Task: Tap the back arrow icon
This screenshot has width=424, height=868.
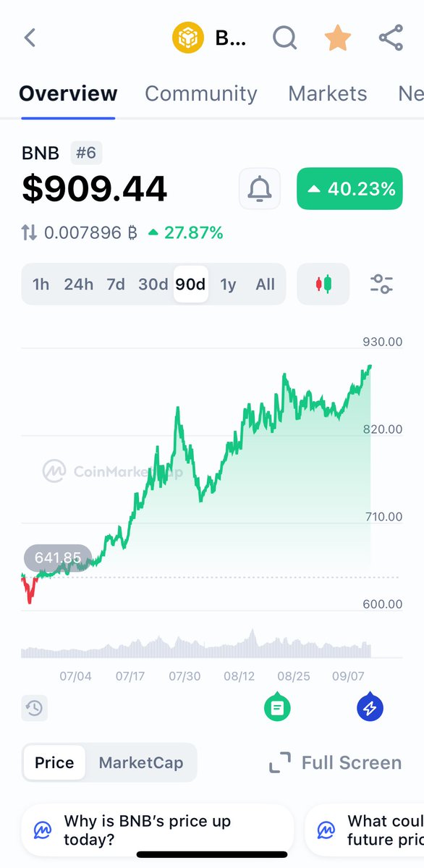Action: (30, 38)
